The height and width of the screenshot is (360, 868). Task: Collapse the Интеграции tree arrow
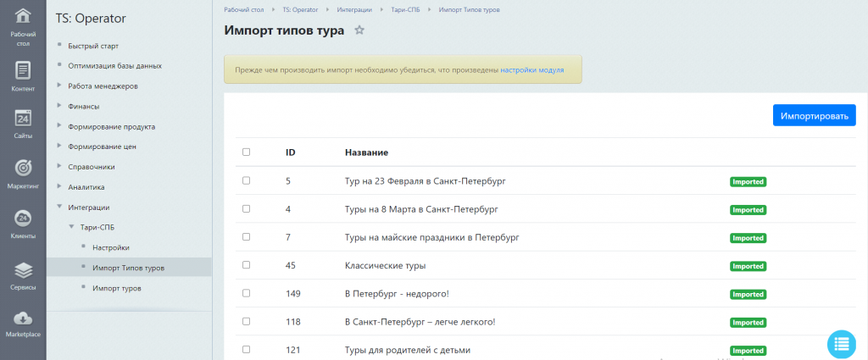(x=59, y=207)
